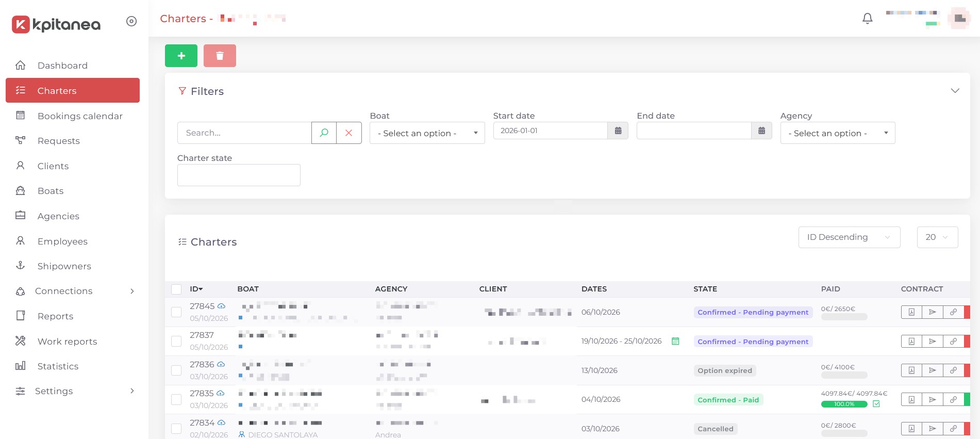Send contract for charter 27845

click(x=933, y=312)
